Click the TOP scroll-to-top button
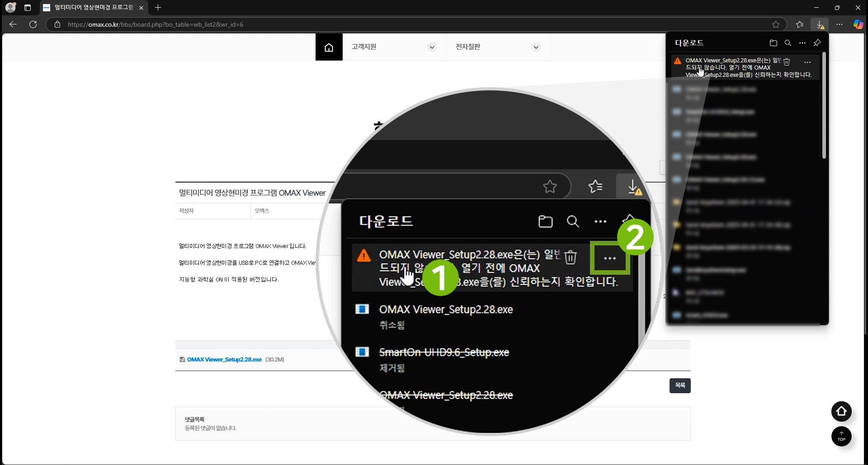The image size is (868, 465). (841, 437)
